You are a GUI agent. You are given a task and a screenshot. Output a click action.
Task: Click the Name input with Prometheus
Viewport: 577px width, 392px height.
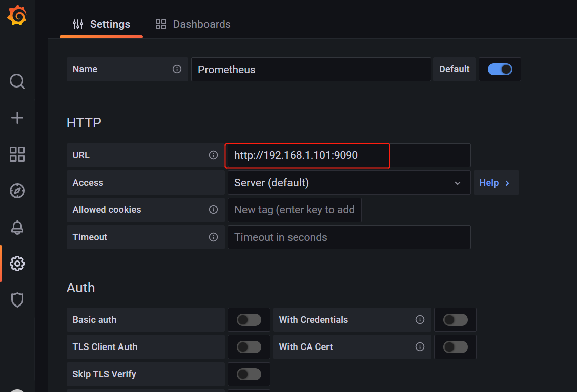[311, 69]
